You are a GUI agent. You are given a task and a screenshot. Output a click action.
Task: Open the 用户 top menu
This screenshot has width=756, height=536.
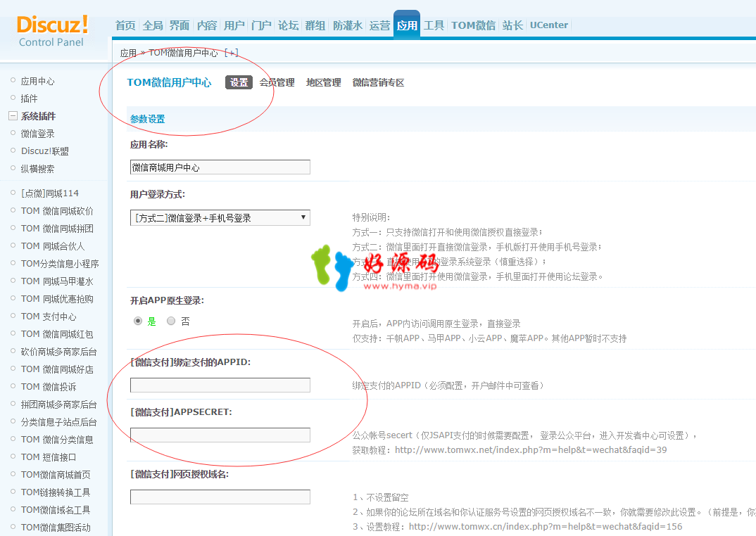click(234, 25)
